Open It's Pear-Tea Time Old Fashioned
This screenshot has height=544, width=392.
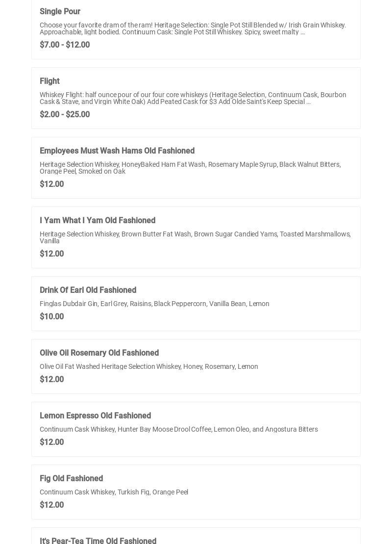coord(98,540)
